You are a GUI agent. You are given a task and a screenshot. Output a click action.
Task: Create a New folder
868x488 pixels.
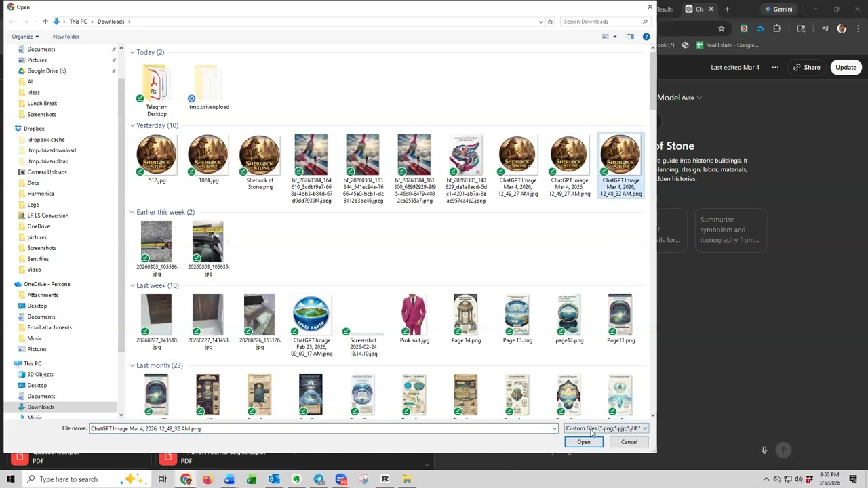pos(66,37)
